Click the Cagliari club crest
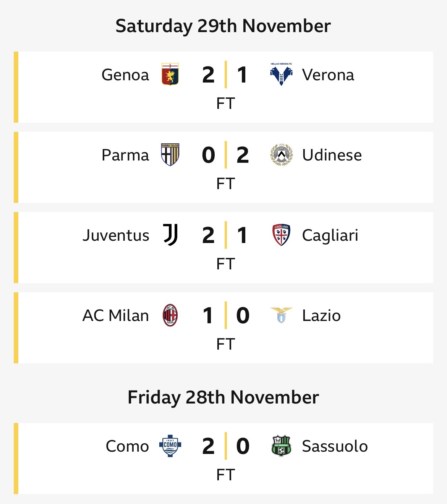 (281, 235)
